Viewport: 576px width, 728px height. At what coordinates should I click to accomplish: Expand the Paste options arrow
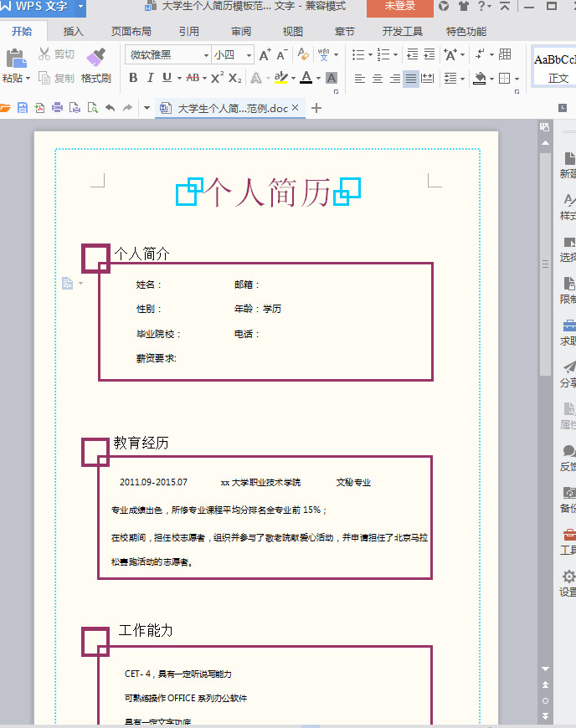[x=28, y=79]
